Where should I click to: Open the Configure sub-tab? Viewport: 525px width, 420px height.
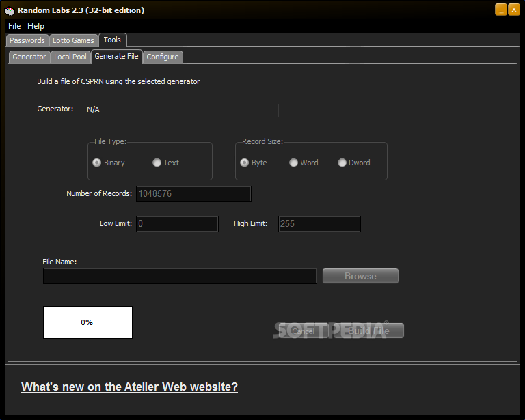click(x=163, y=57)
